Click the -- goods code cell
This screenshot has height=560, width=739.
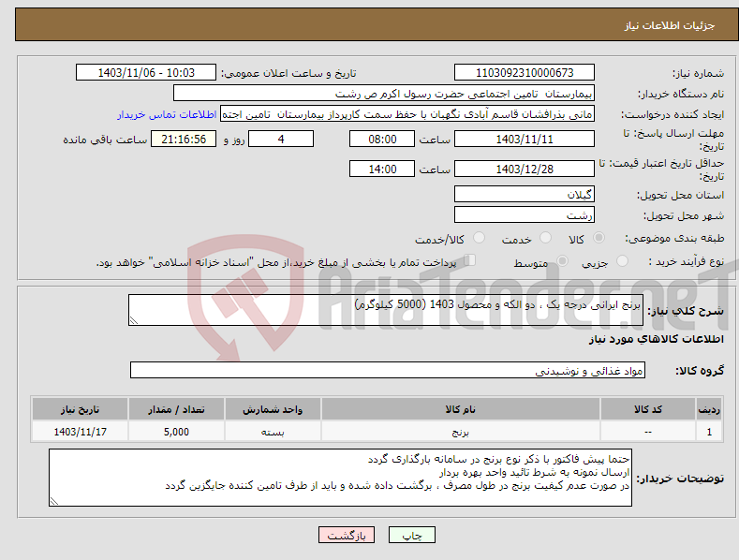pyautogui.click(x=648, y=432)
